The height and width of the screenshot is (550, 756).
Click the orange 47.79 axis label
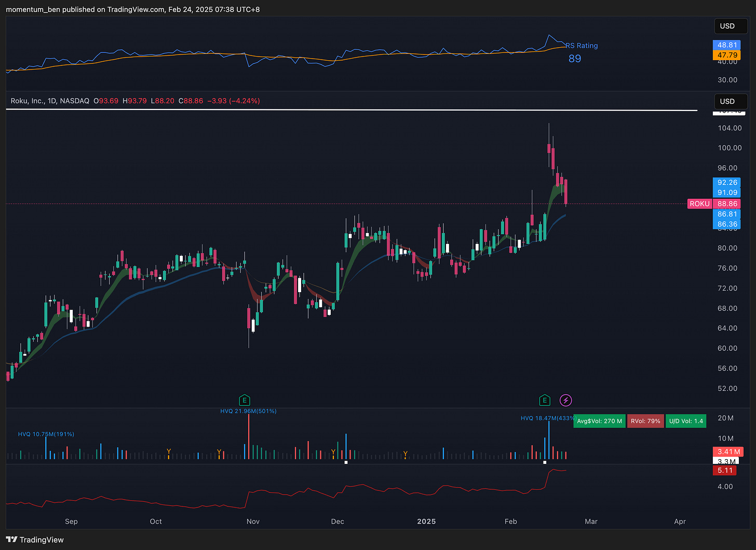[x=727, y=55]
